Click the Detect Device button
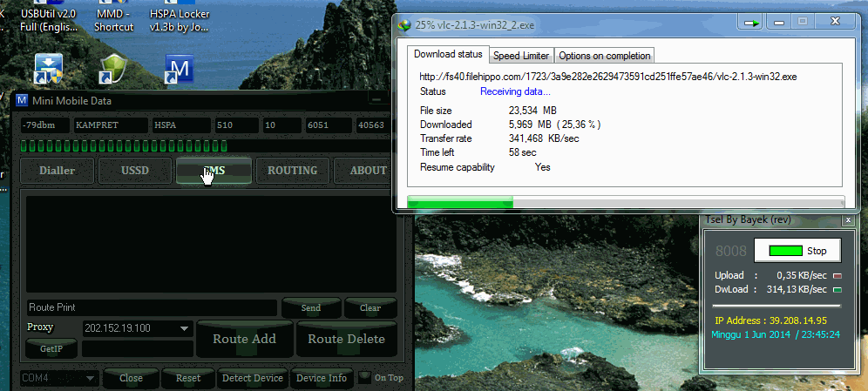The image size is (868, 391). click(253, 378)
